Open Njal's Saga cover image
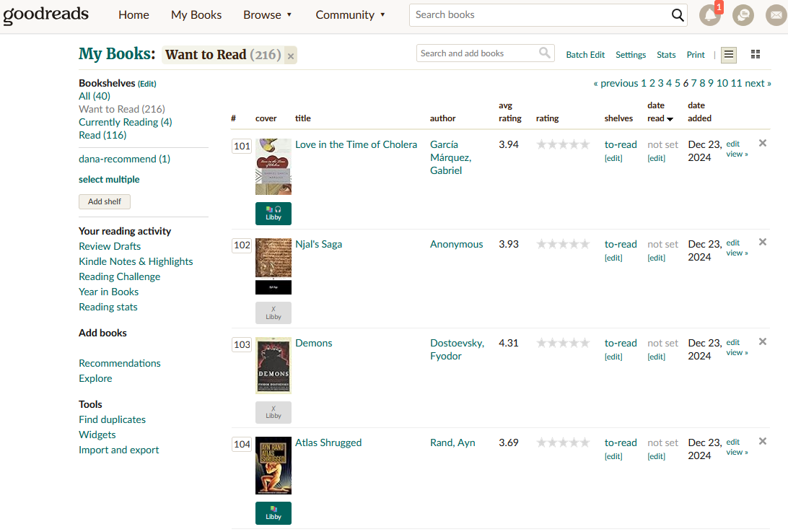This screenshot has height=532, width=788. pyautogui.click(x=273, y=266)
